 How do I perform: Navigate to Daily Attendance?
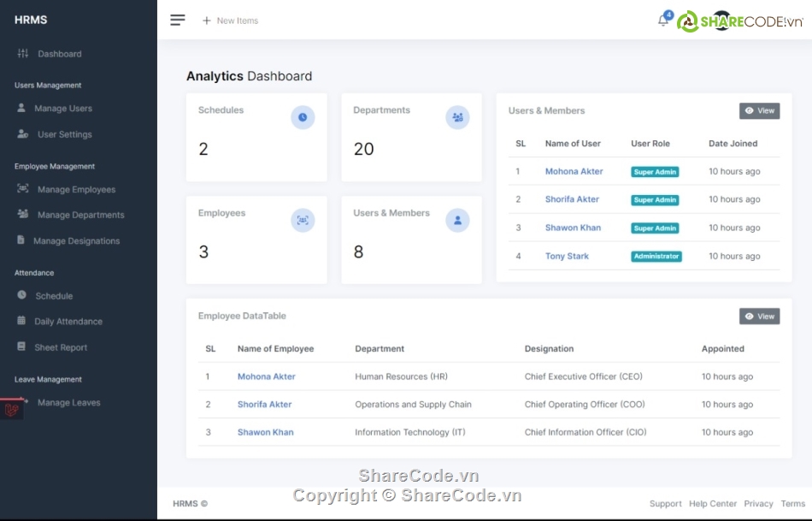[x=68, y=322]
